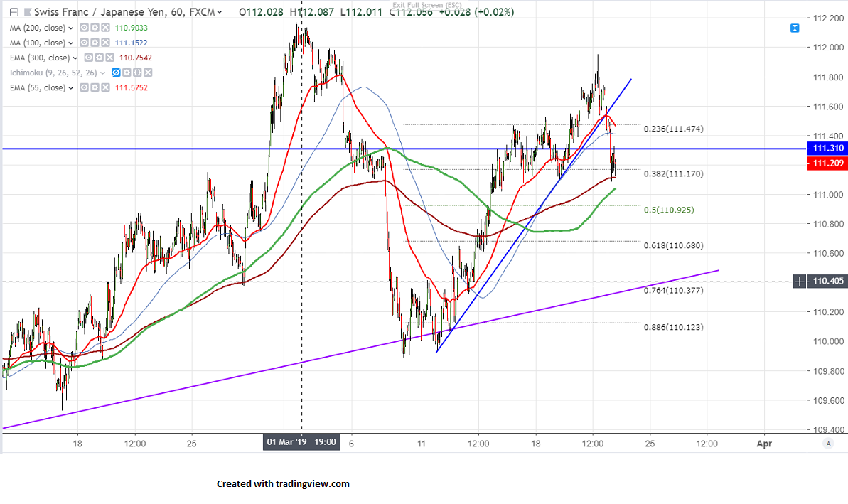848x504 pixels.
Task: Open settings gear for EMA (300, close)
Action: click(x=99, y=58)
